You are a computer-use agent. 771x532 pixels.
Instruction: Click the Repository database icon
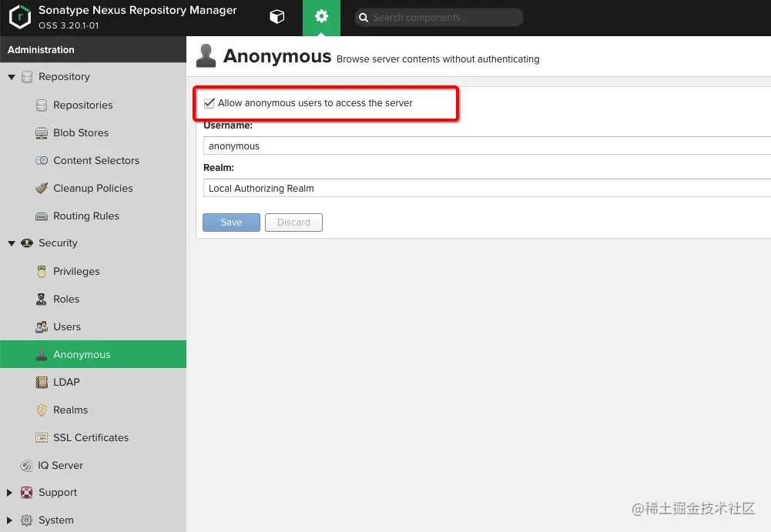[27, 77]
